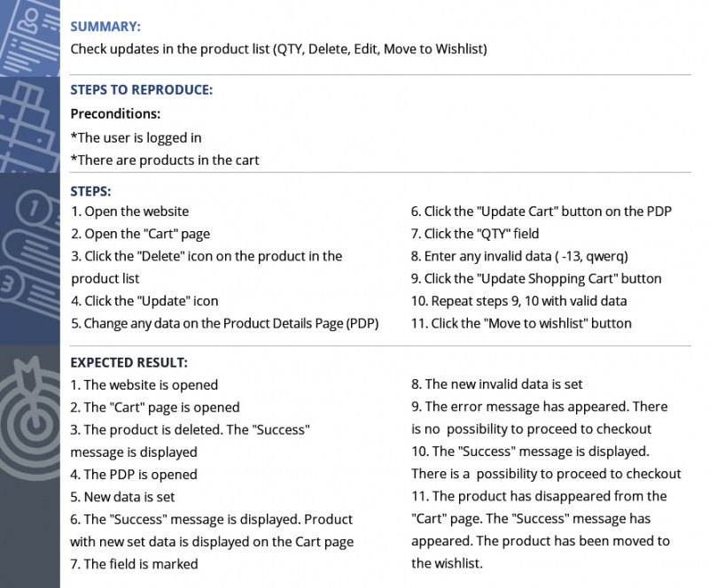Screen dimensions: 709x588
Task: Click the "The user is logged in" precondition
Action: [136, 137]
